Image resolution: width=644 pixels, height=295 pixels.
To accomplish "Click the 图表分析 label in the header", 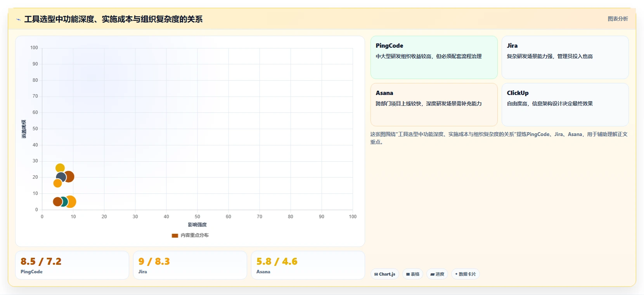I will 618,19.
